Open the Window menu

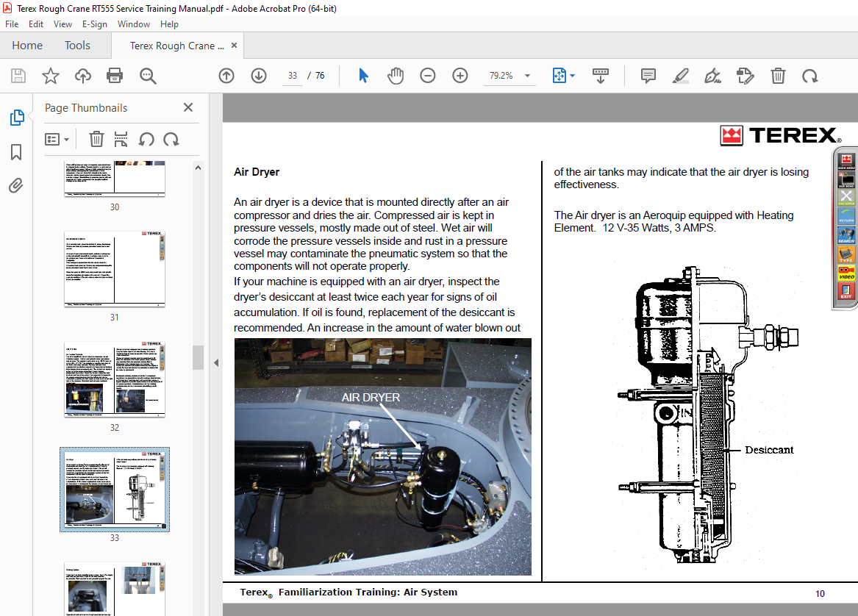click(x=134, y=24)
